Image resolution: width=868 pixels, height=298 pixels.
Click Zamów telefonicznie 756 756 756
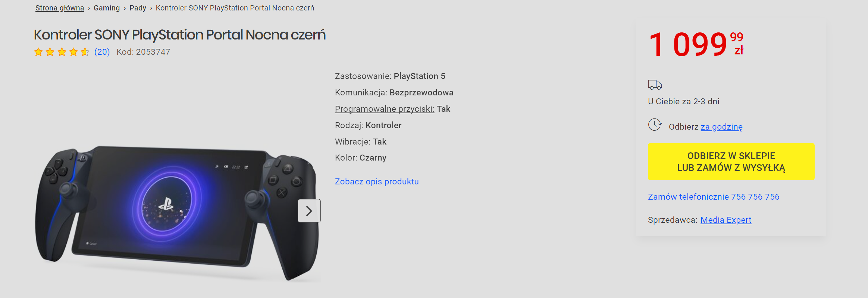pos(714,197)
